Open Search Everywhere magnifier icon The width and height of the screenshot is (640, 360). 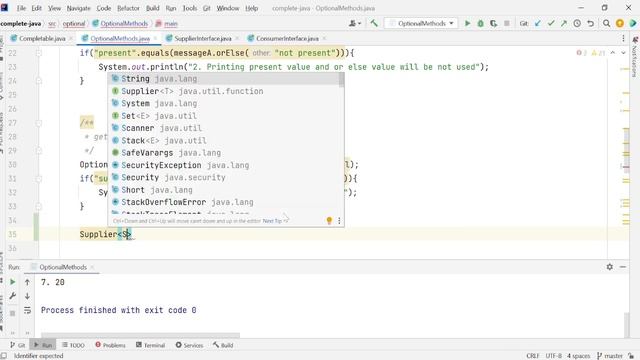(607, 24)
